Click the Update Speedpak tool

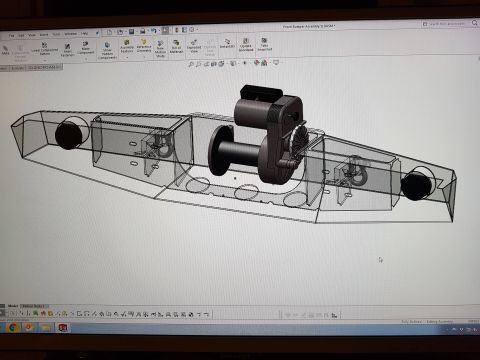click(246, 45)
